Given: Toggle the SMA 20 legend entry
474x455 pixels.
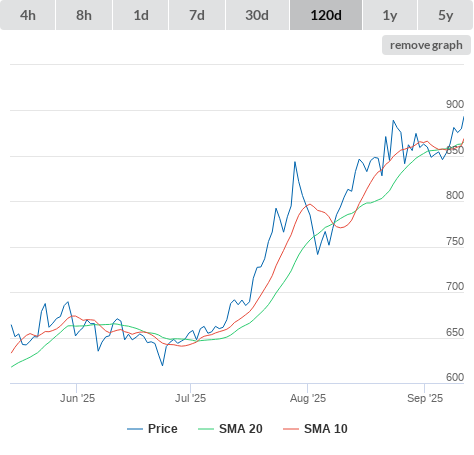Looking at the screenshot, I should tap(241, 429).
